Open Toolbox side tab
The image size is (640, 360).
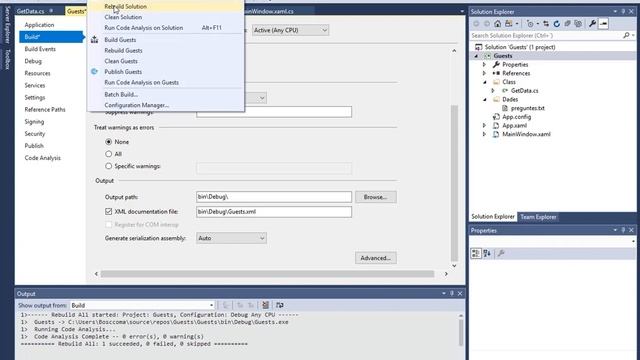click(7, 59)
